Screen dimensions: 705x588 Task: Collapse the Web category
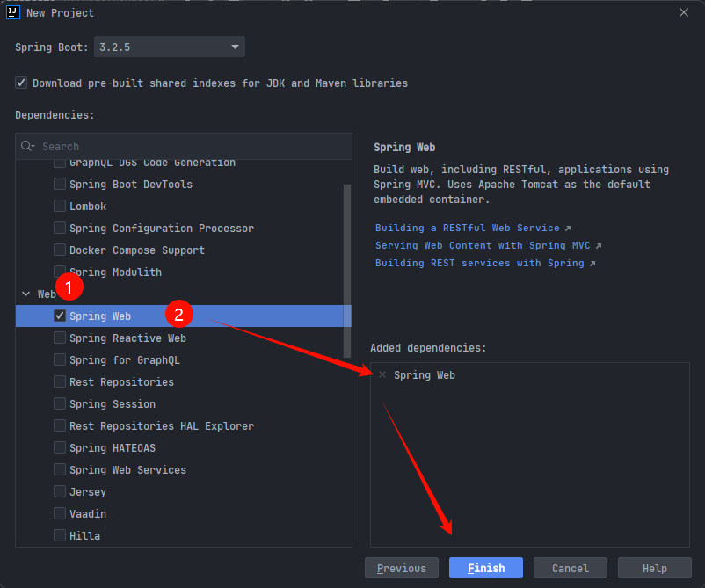[x=26, y=294]
